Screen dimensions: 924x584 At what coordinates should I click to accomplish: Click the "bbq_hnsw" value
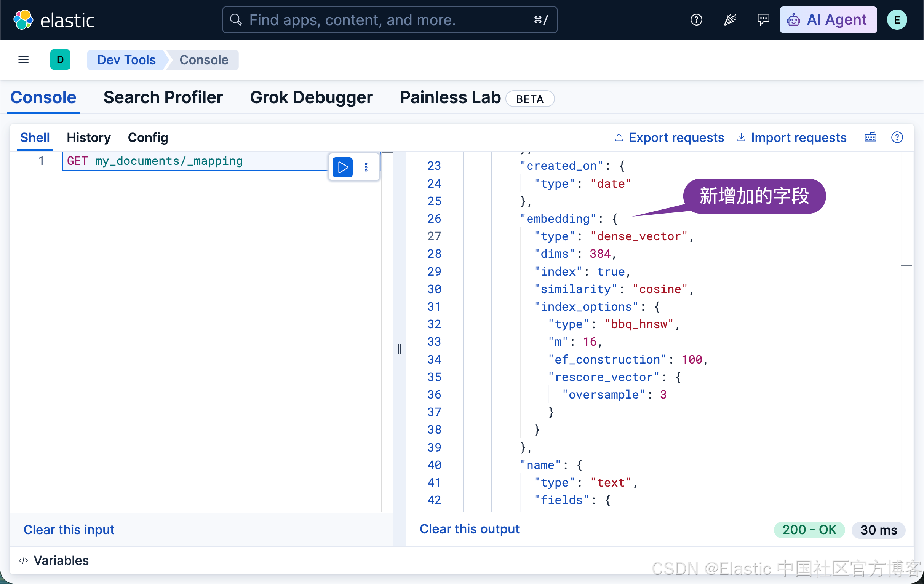(x=639, y=324)
